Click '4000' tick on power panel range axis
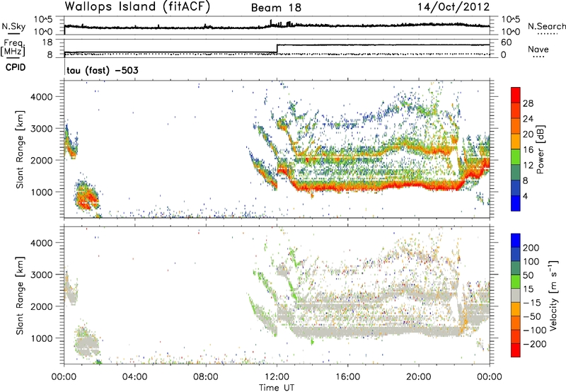The width and height of the screenshot is (566, 392). pos(42,97)
